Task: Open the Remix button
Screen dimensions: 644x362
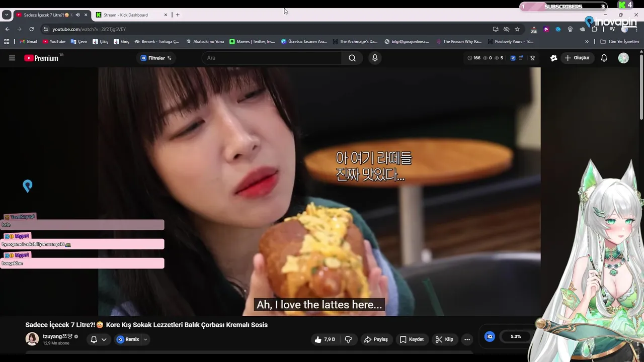Action: 128,339
